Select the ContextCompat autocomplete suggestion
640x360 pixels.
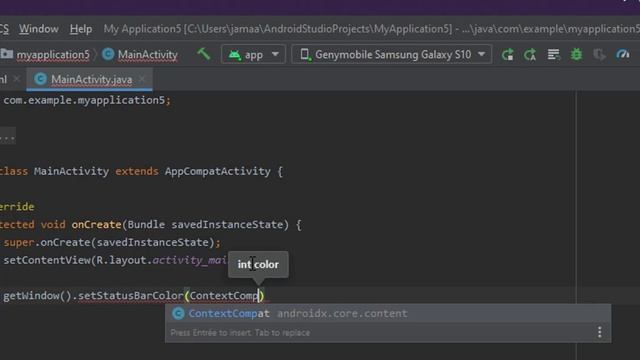(x=388, y=313)
